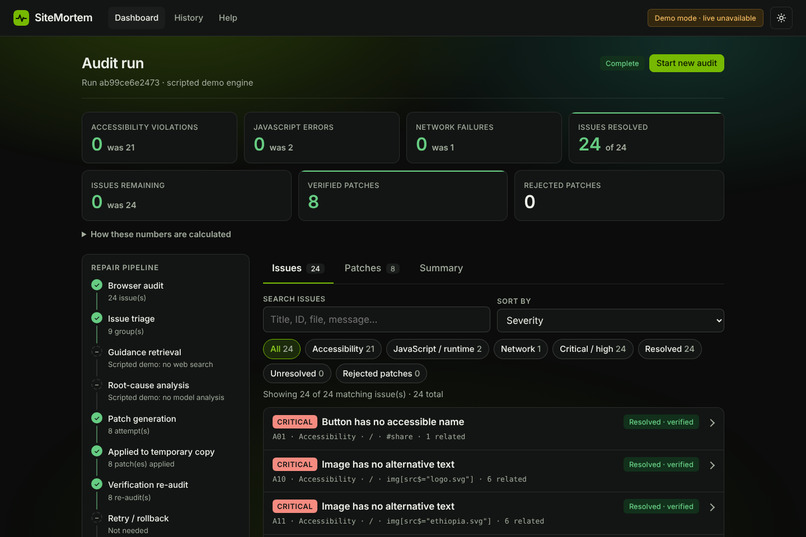
Task: Click the CRITICAL tag on the A11 issue
Action: coord(295,507)
